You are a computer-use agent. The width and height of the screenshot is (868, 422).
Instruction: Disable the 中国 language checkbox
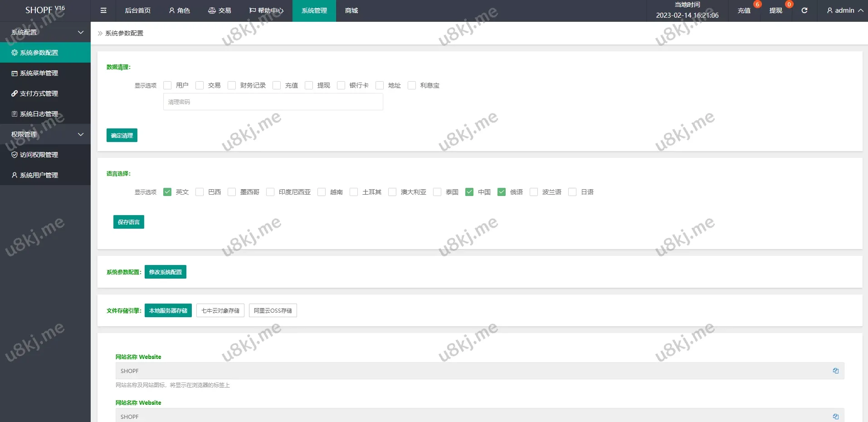(x=469, y=192)
